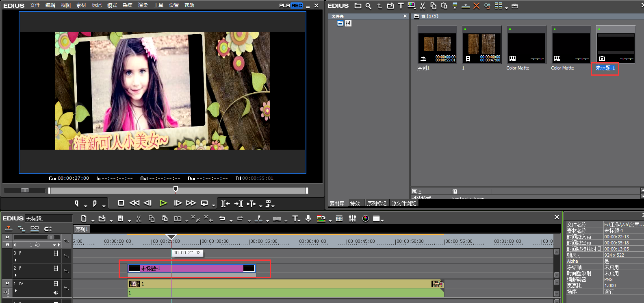
Task: Click the microphone voice-over icon
Action: 308,219
